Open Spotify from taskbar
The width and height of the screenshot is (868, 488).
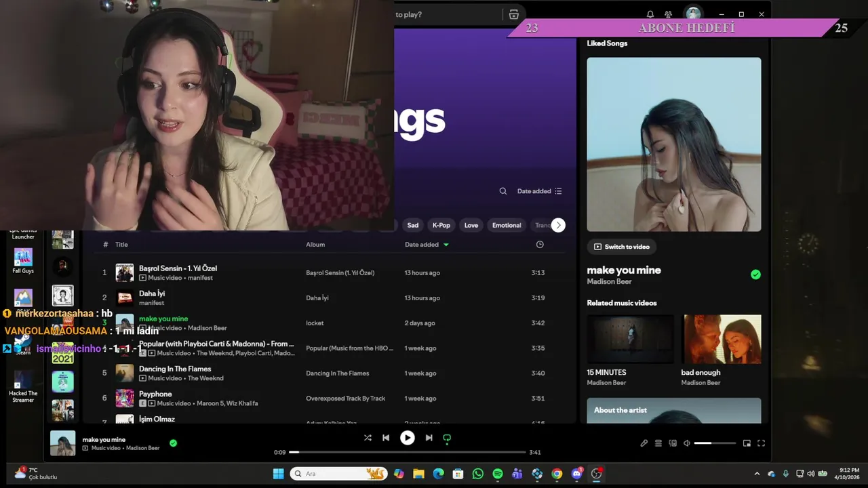click(498, 474)
